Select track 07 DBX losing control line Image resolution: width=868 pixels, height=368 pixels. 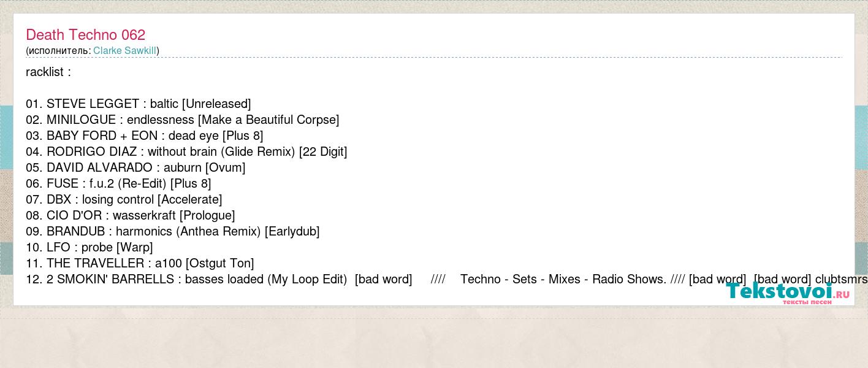click(124, 199)
